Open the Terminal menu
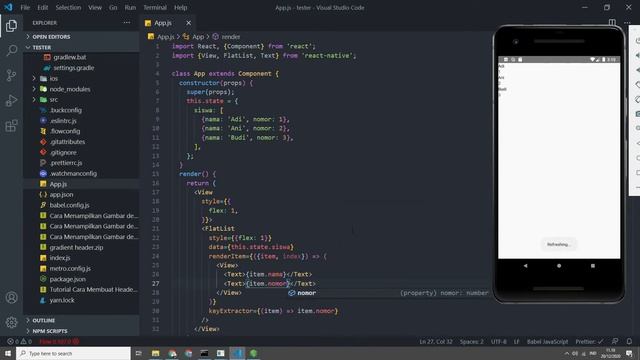Viewport: 640px width, 360px height. [155, 7]
